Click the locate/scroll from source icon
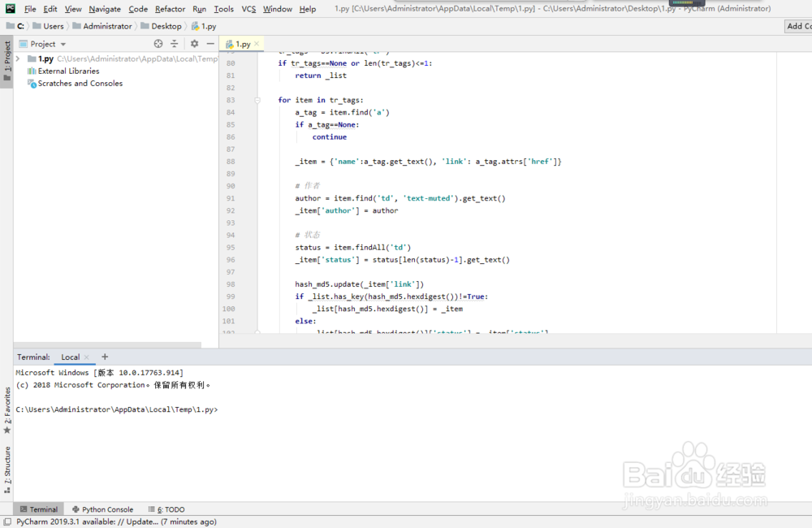This screenshot has height=528, width=812. [158, 44]
